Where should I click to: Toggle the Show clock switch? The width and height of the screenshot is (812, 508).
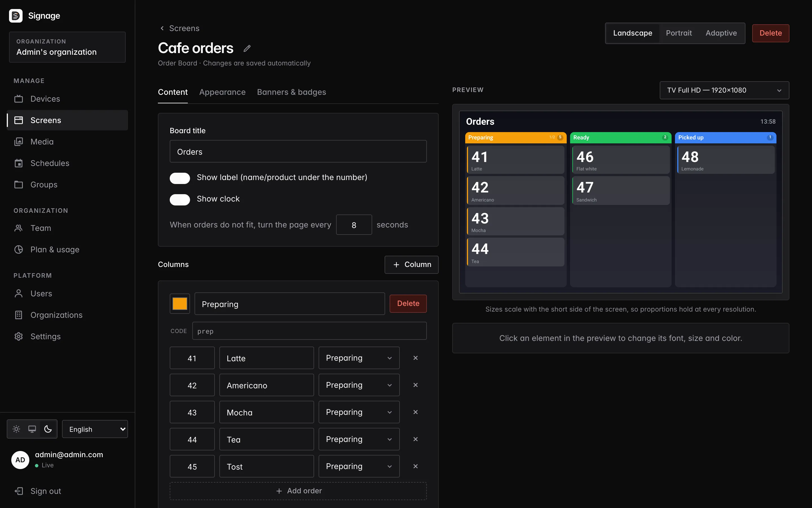[180, 200]
